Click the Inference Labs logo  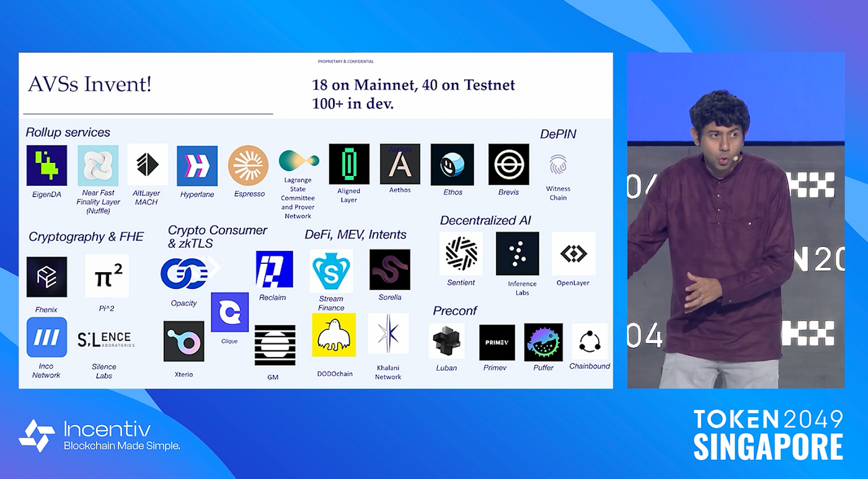[x=517, y=253]
